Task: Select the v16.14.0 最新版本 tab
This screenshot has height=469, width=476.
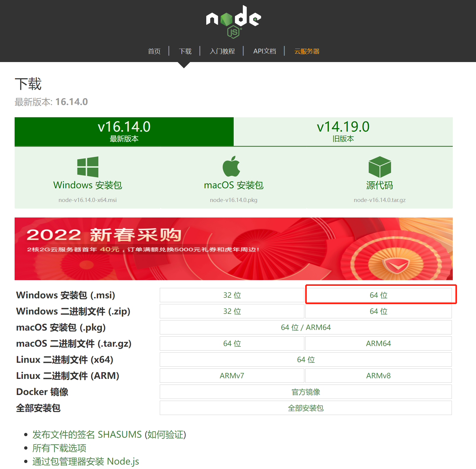Action: point(124,132)
